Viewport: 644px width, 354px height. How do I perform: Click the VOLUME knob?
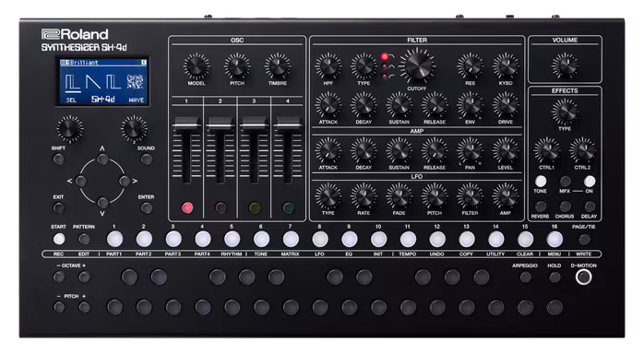point(565,65)
